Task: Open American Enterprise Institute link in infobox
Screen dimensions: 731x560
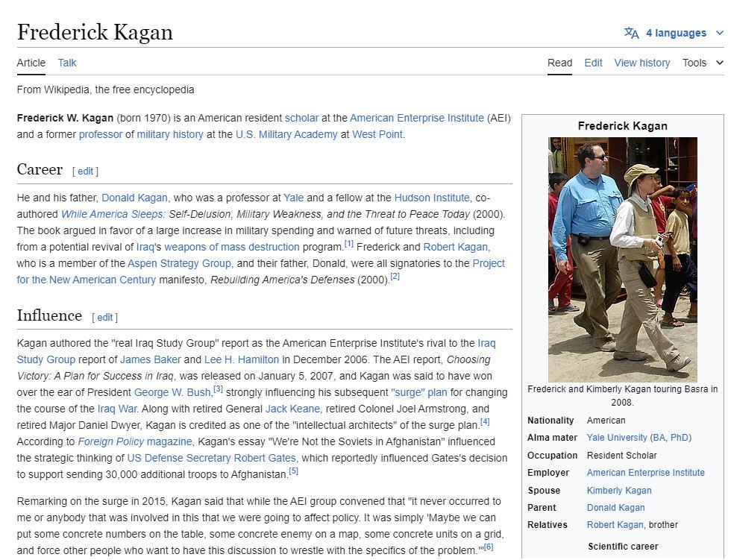Action: 646,473
